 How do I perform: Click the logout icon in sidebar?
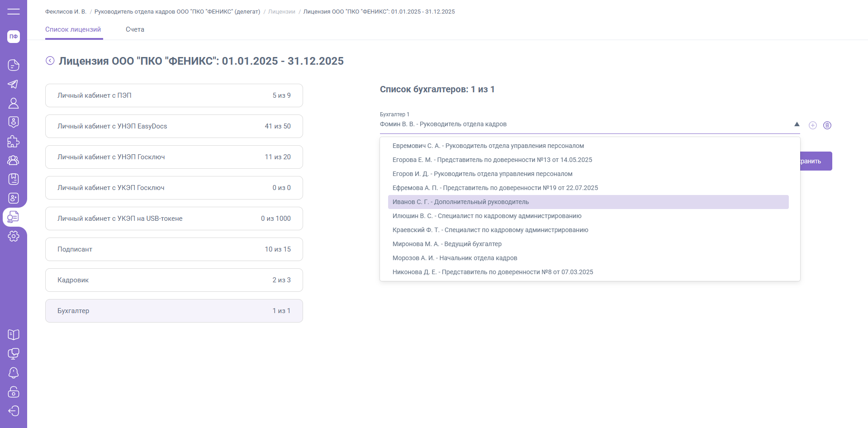click(x=14, y=411)
